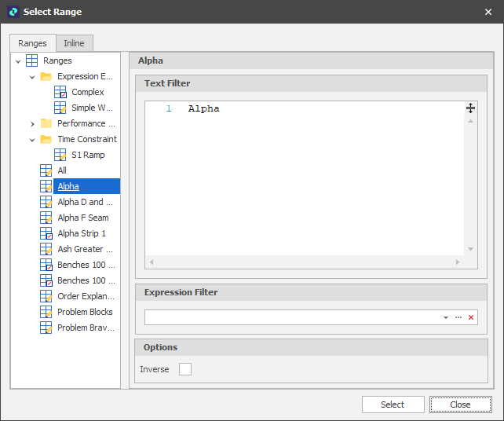Screen dimensions: 504x421
Task: Clear the Expression Filter with red X
Action: coord(471,317)
